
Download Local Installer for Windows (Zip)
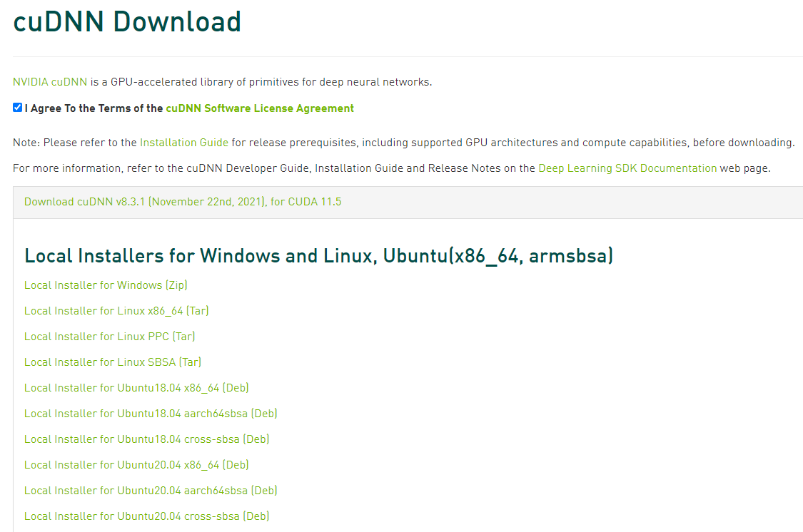click(106, 285)
